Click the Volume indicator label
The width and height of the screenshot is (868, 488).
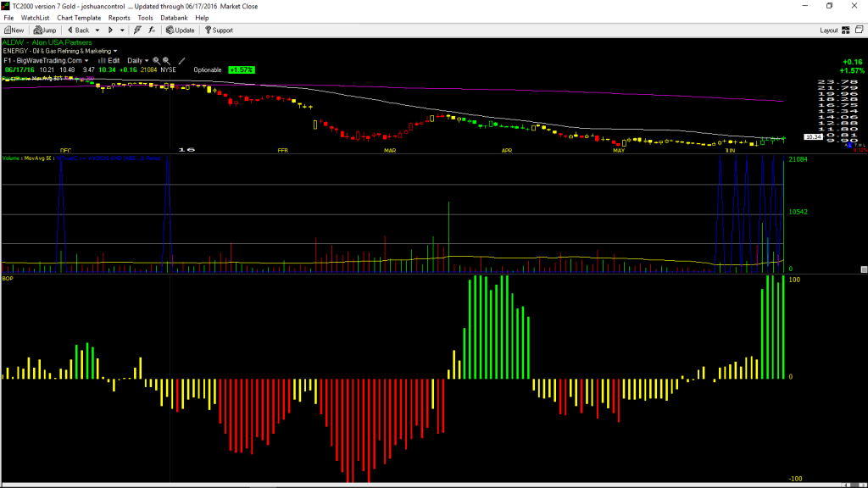tap(11, 158)
